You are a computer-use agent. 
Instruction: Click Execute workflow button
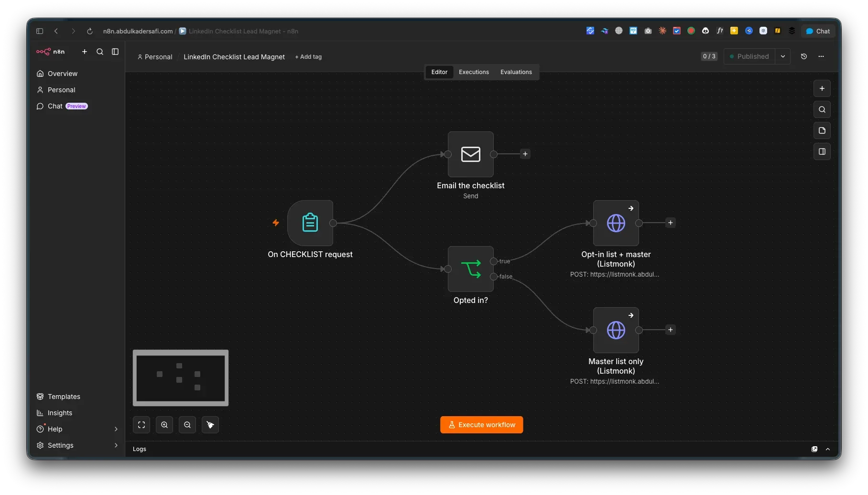click(481, 425)
